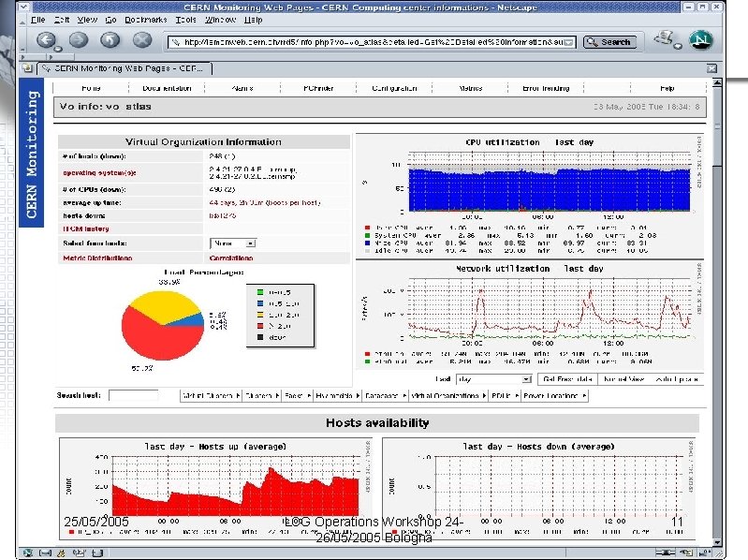Click the Print icon in toolbar
This screenshot has height=560, width=748.
tap(665, 39)
